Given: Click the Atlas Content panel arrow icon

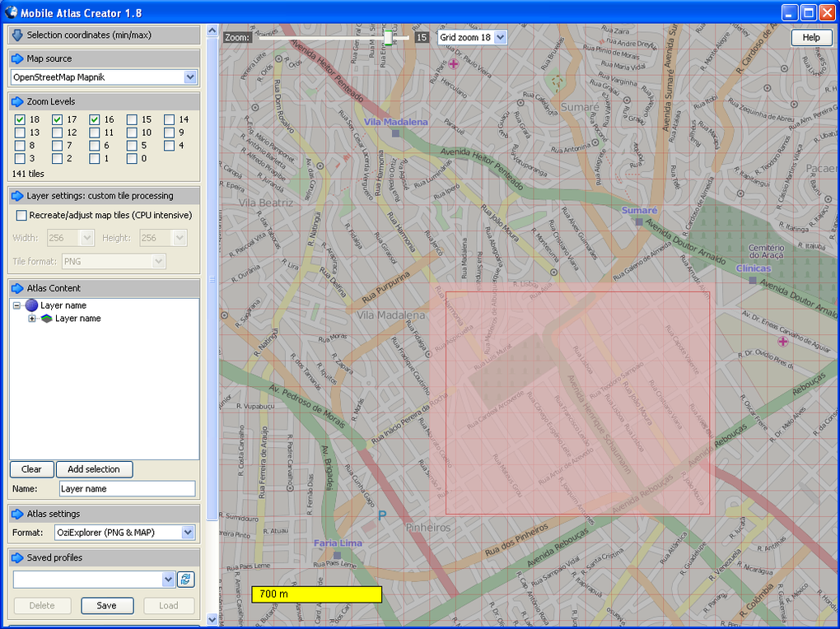Looking at the screenshot, I should pyautogui.click(x=17, y=287).
